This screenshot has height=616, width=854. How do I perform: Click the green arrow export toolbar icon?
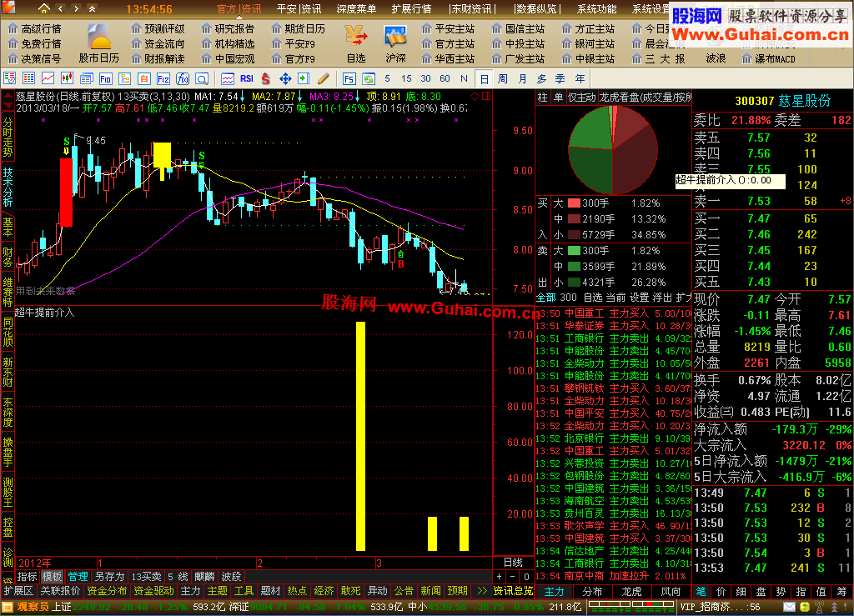click(x=304, y=79)
